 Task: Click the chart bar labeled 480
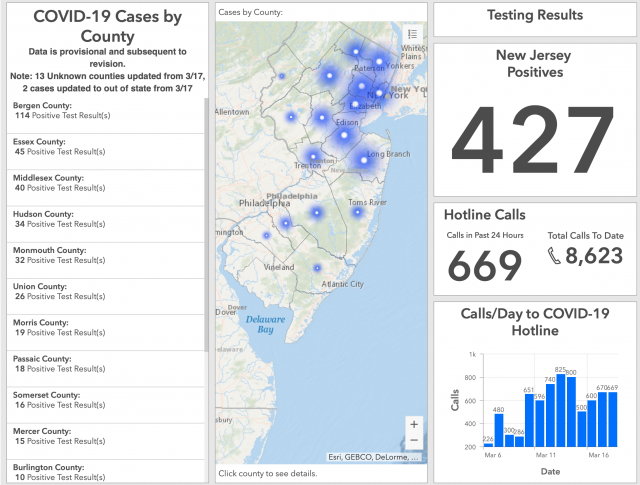click(x=498, y=429)
